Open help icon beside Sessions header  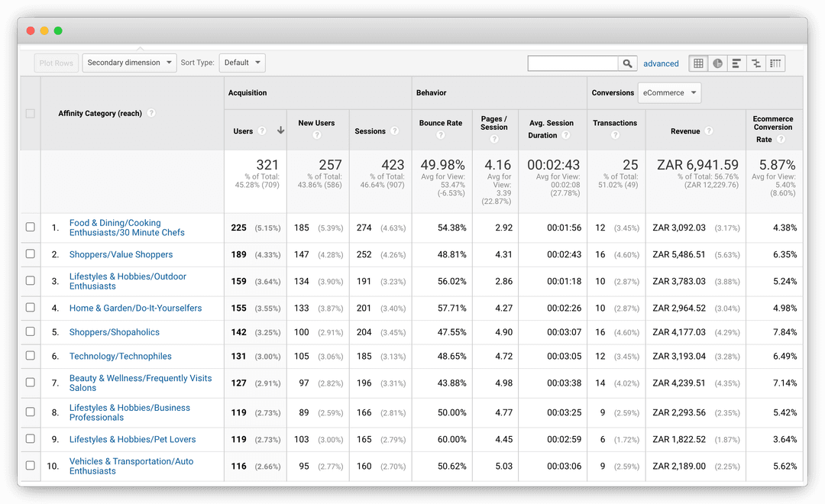pos(394,131)
